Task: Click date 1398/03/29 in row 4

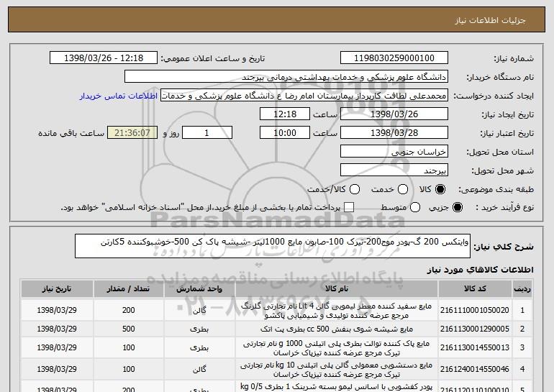Action: (x=57, y=369)
